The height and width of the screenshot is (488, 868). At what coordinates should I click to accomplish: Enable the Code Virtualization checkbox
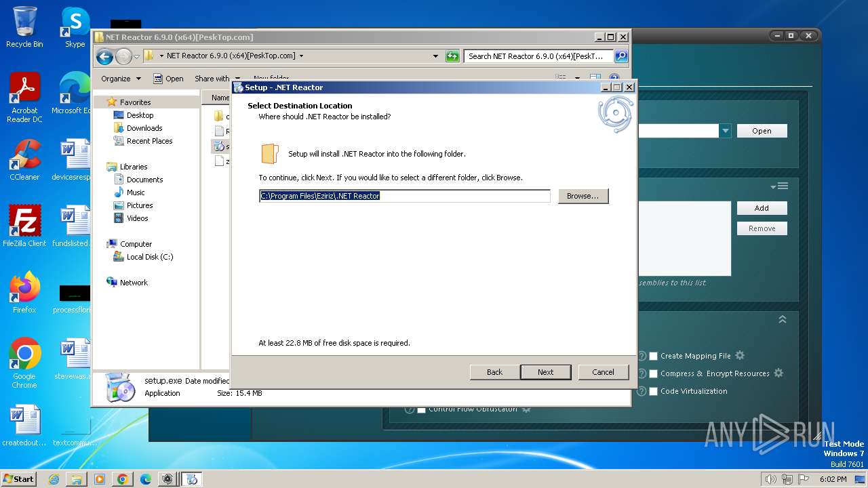pos(654,391)
